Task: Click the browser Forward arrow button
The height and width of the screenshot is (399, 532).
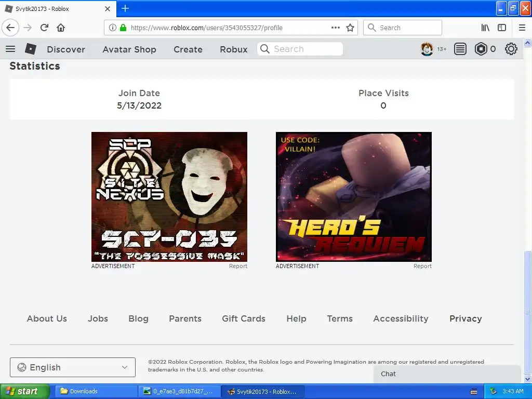Action: coord(28,28)
